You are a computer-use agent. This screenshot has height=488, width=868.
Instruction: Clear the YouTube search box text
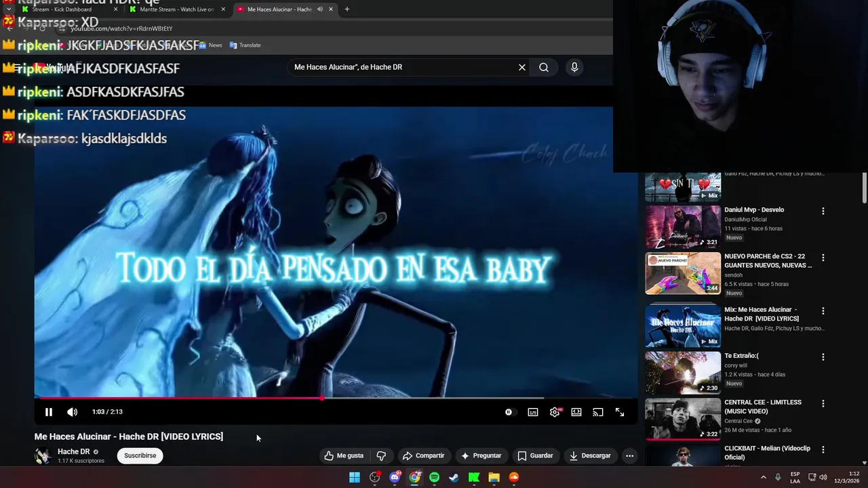[522, 67]
